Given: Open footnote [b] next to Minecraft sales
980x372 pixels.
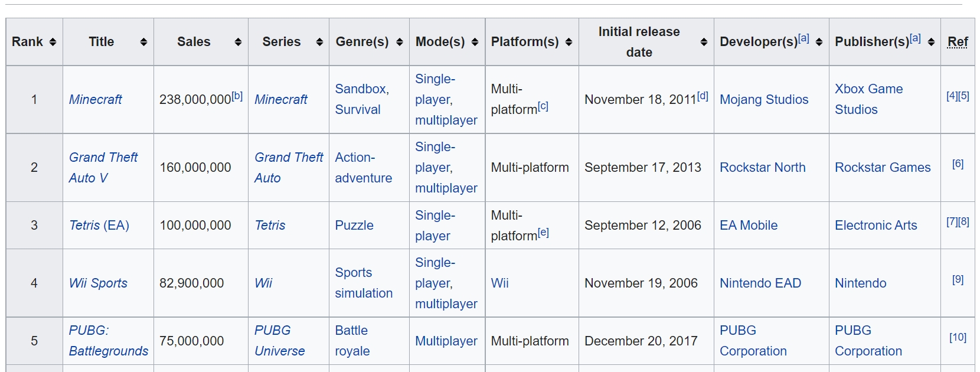Looking at the screenshot, I should pos(237,96).
